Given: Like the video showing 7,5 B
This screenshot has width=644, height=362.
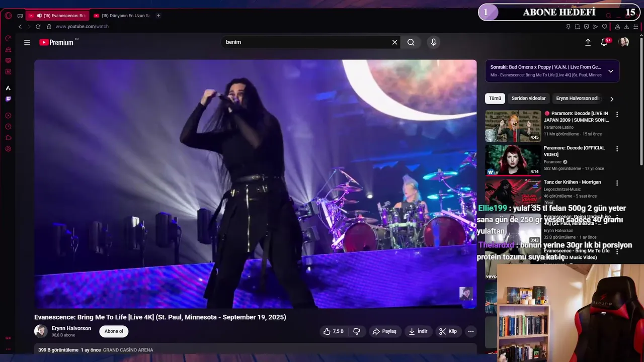Looking at the screenshot, I should coord(333,331).
